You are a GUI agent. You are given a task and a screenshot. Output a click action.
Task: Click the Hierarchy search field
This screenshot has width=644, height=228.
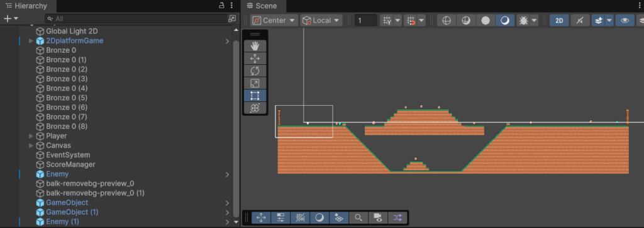coord(136,18)
